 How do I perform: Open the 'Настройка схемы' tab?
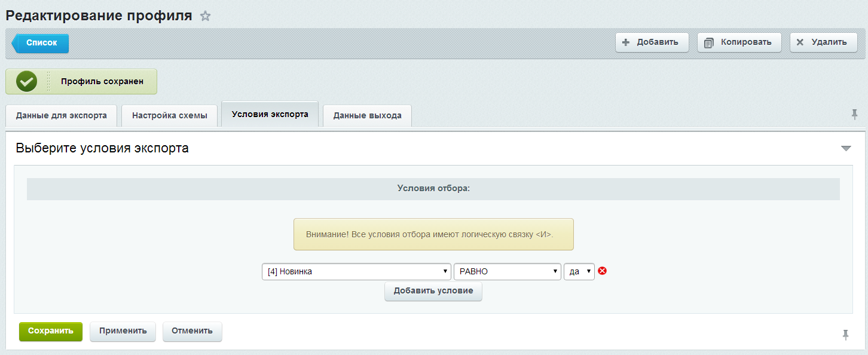[170, 115]
